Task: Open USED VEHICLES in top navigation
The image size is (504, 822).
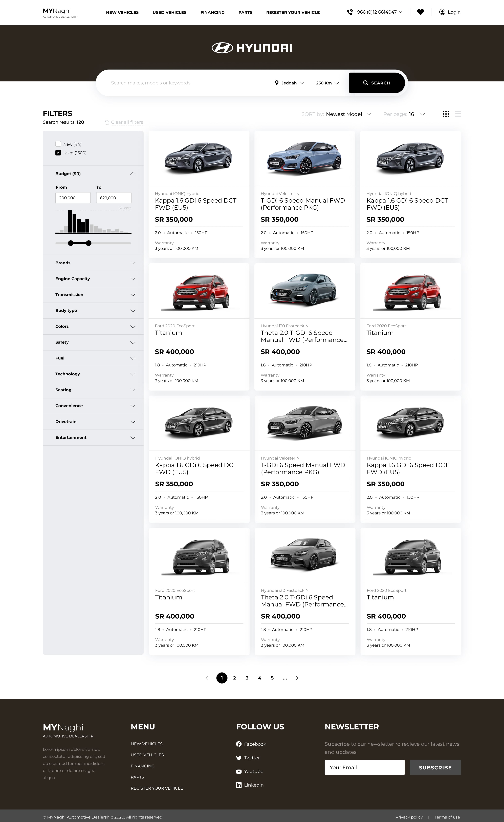Action: (169, 12)
